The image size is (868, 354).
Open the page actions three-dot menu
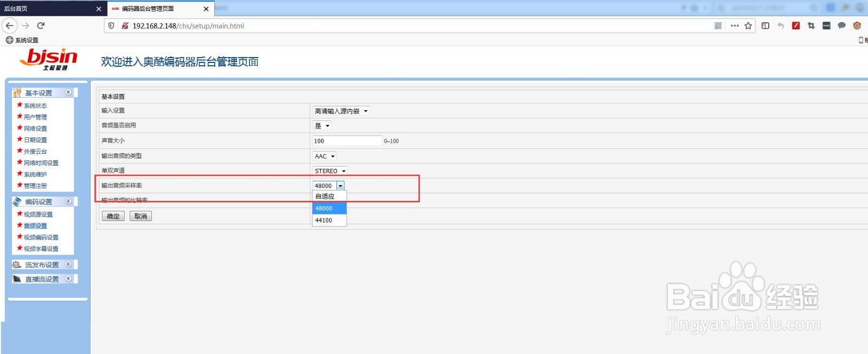pyautogui.click(x=735, y=26)
